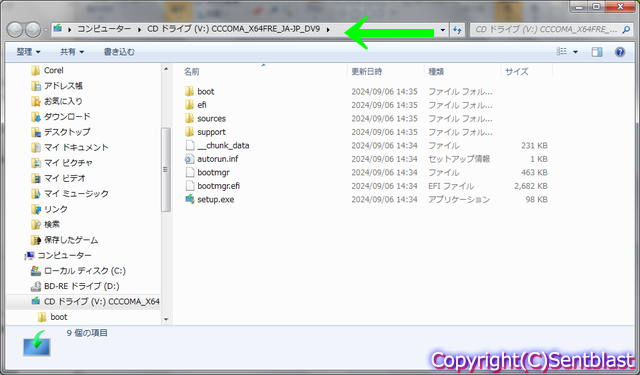Click the efi folder icon in the file list
This screenshot has width=640, height=375.
[189, 105]
